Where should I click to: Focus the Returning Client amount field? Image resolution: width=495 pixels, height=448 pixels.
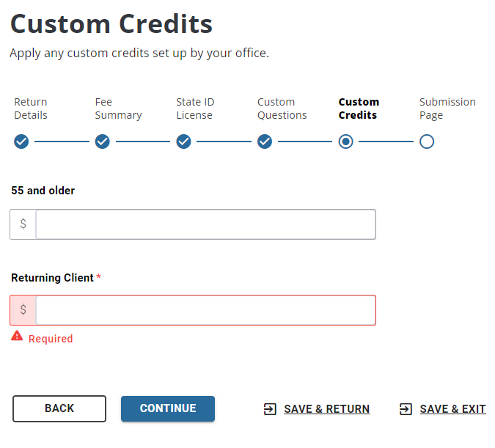pos(205,310)
